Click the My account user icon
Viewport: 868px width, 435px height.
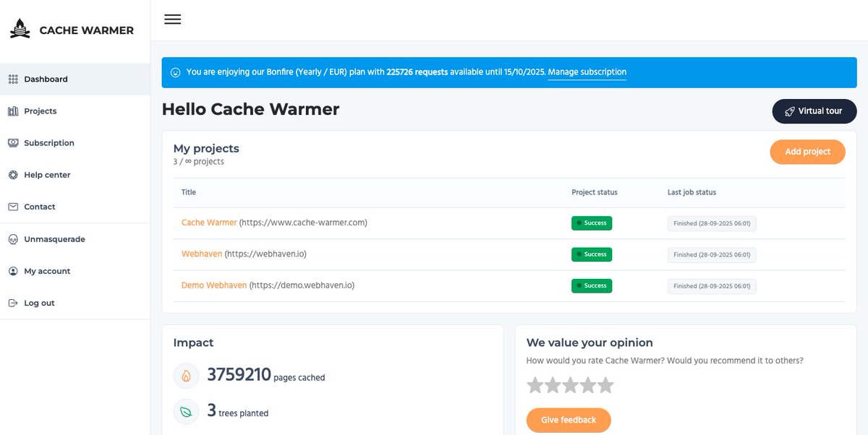pyautogui.click(x=13, y=271)
